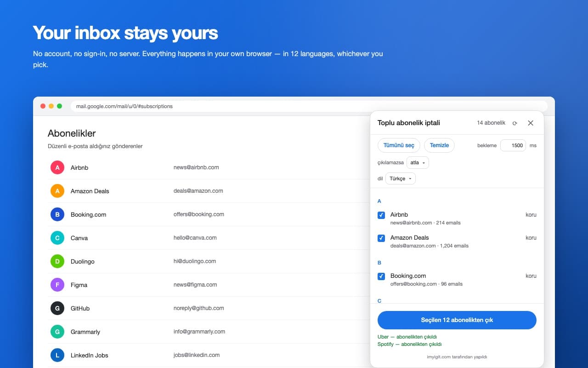Viewport: 588px width, 368px height.
Task: Click the news@figma.com email address
Action: point(195,285)
